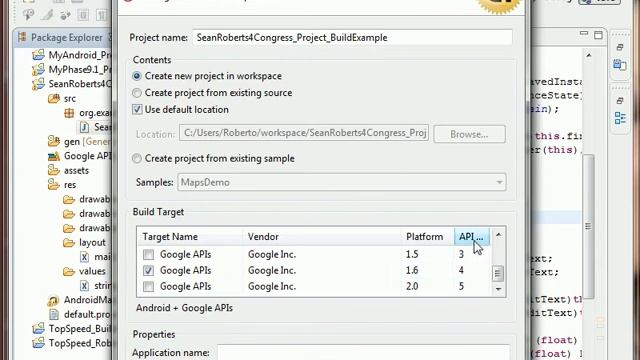Click the src folder icon

point(53,98)
